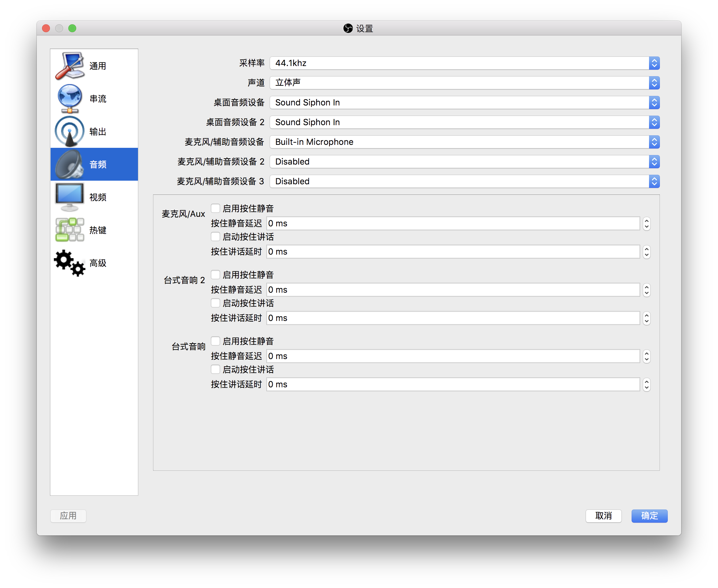Click the OBS logo in title bar
The width and height of the screenshot is (718, 588).
[348, 29]
